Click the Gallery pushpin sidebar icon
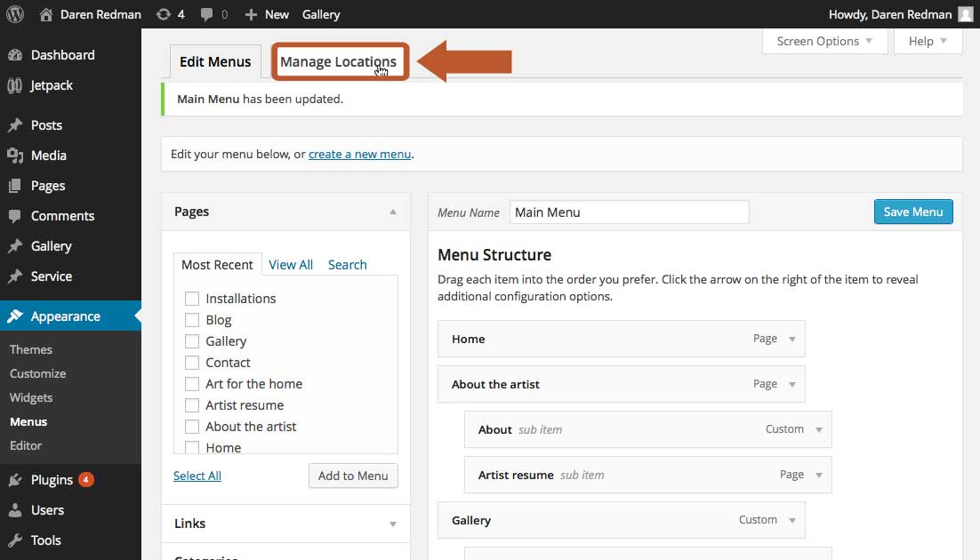Screen dimensions: 980x560 coord(15,246)
